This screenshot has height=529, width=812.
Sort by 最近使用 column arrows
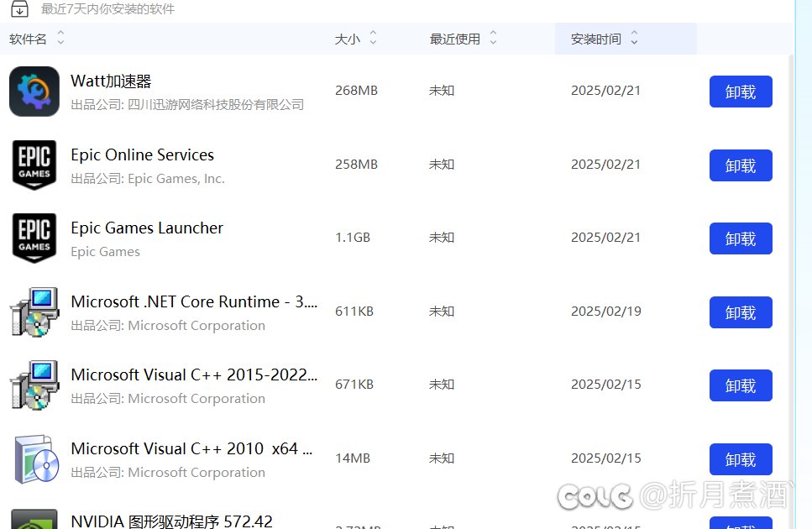pos(493,38)
